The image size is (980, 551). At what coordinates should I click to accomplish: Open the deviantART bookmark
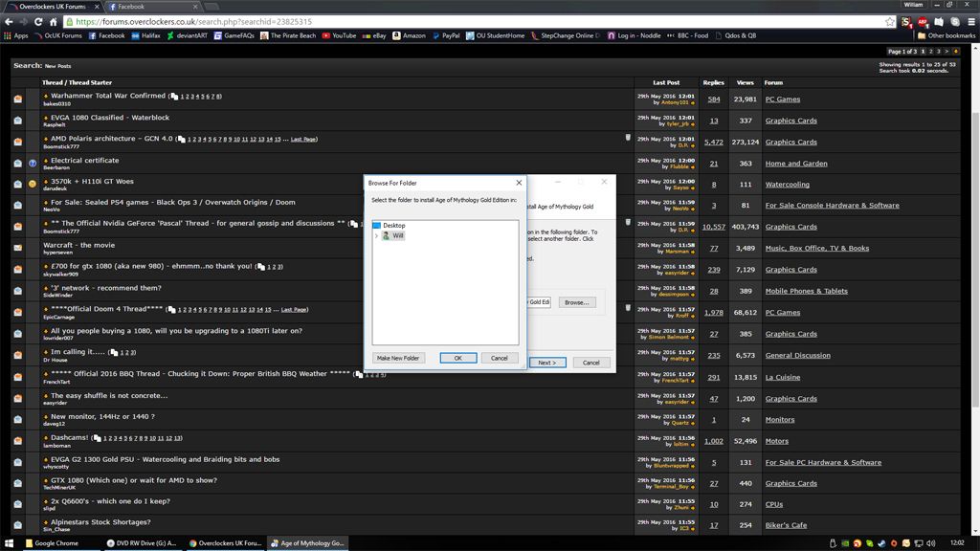[187, 35]
